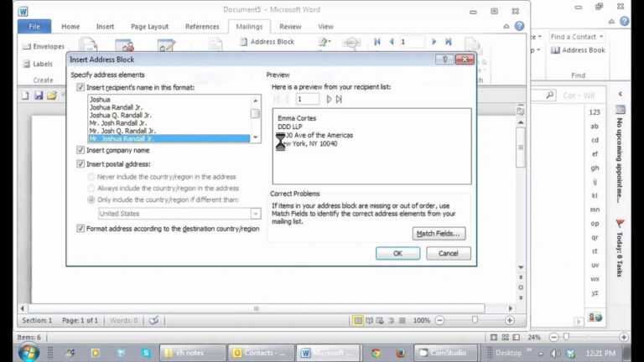Image resolution: width=644 pixels, height=362 pixels.
Task: Open the References ribbon tab
Action: 202,27
